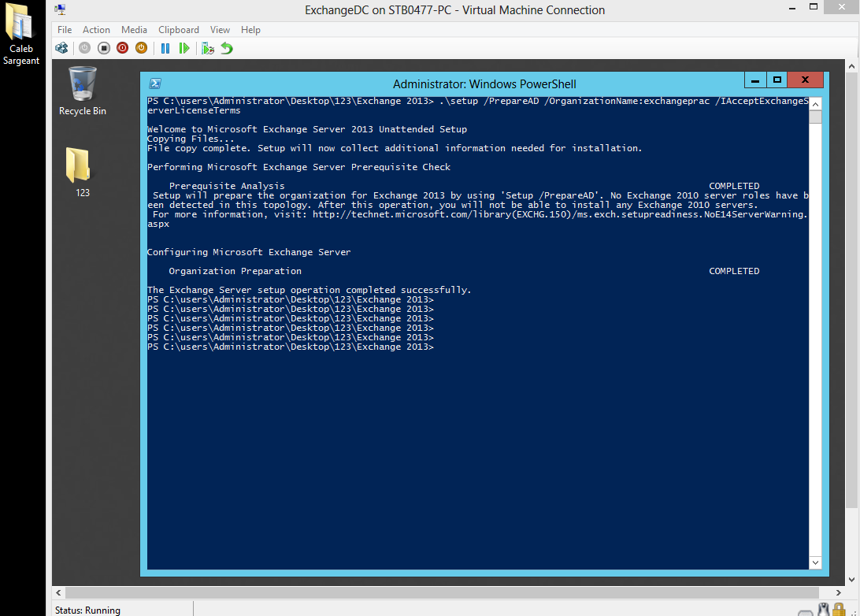Viewport: 860px width, 616px height.
Task: Select the 123 folder on the VM desktop
Action: 82,172
